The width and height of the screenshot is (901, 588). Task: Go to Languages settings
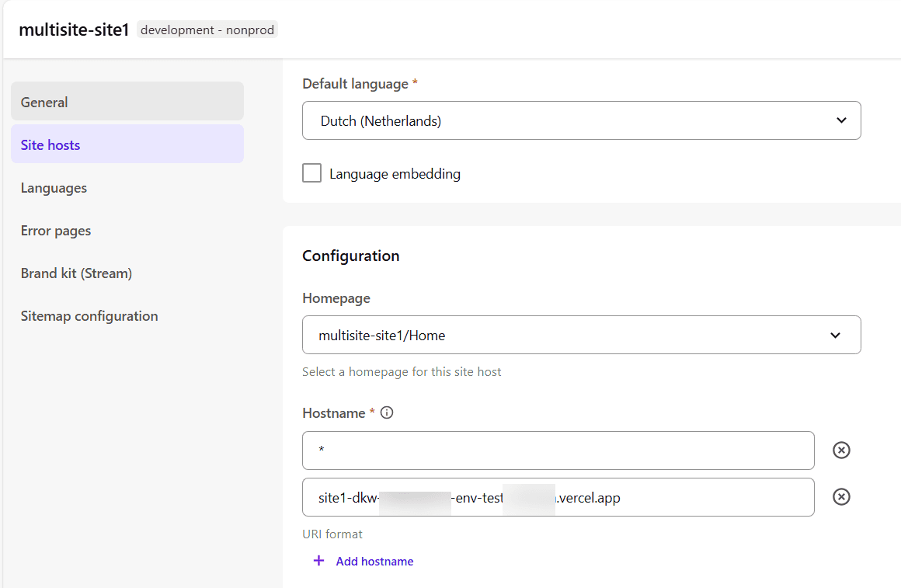pos(54,188)
